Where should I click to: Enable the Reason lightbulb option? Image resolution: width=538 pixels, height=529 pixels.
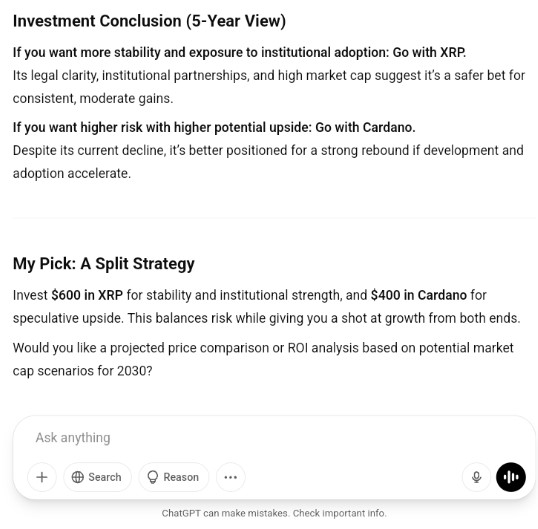[173, 477]
